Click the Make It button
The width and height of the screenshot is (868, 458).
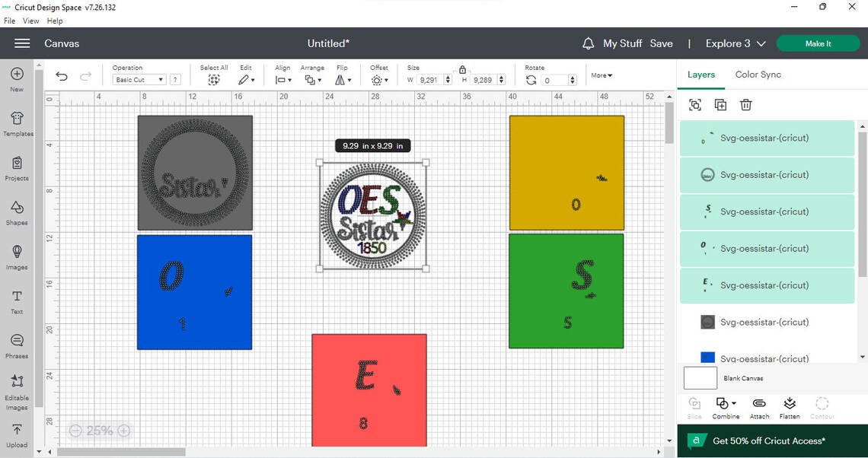point(819,43)
